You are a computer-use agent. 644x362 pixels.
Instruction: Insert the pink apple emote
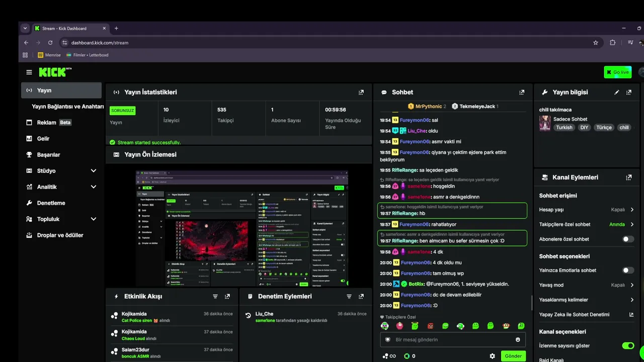tap(400, 326)
